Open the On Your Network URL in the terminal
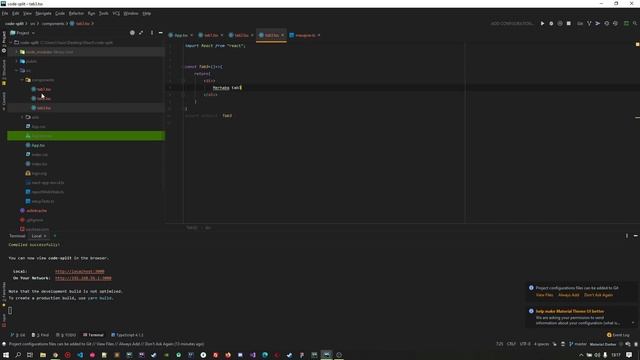 [83, 278]
